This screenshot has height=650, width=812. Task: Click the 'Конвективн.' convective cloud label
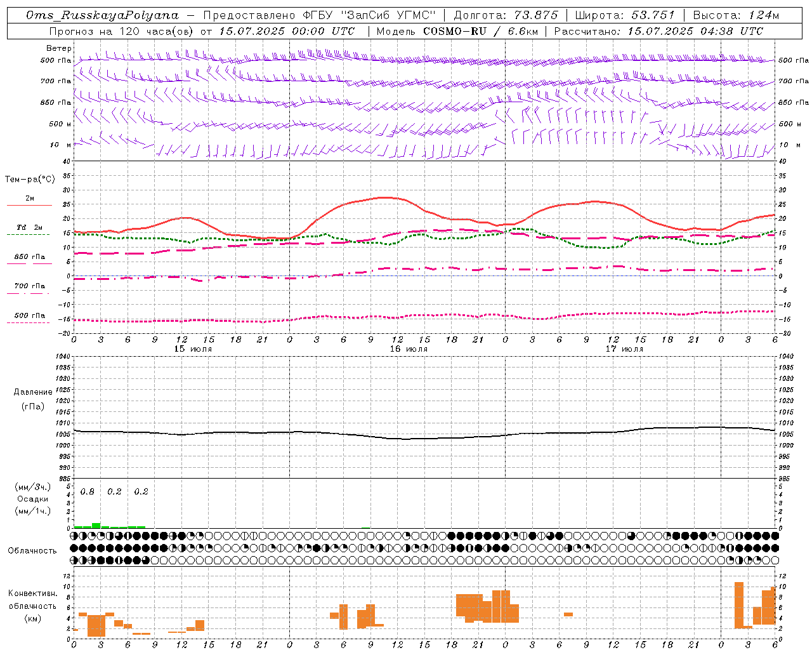pos(33,594)
